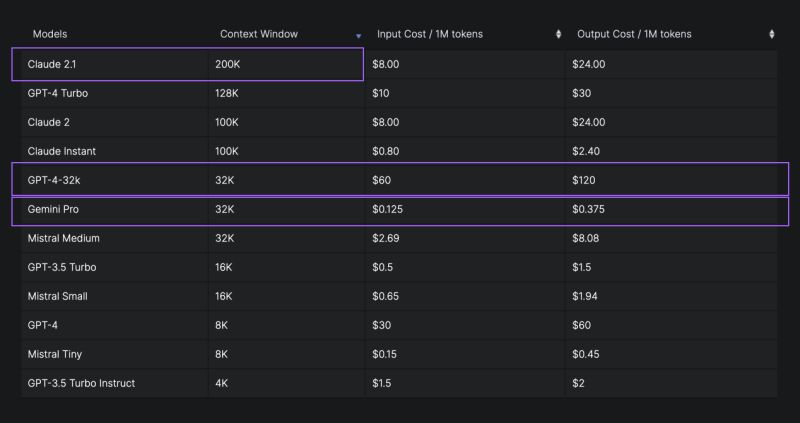
Task: Click the Context Window header label
Action: (x=259, y=34)
